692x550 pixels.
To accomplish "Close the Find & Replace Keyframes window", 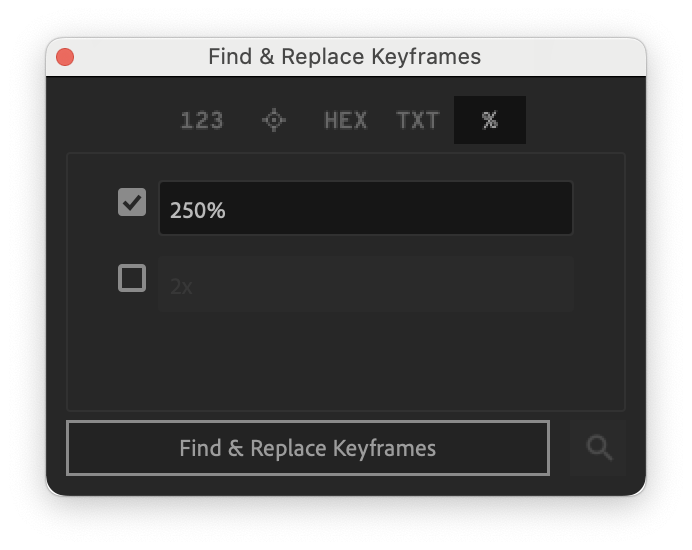I will pyautogui.click(x=65, y=57).
